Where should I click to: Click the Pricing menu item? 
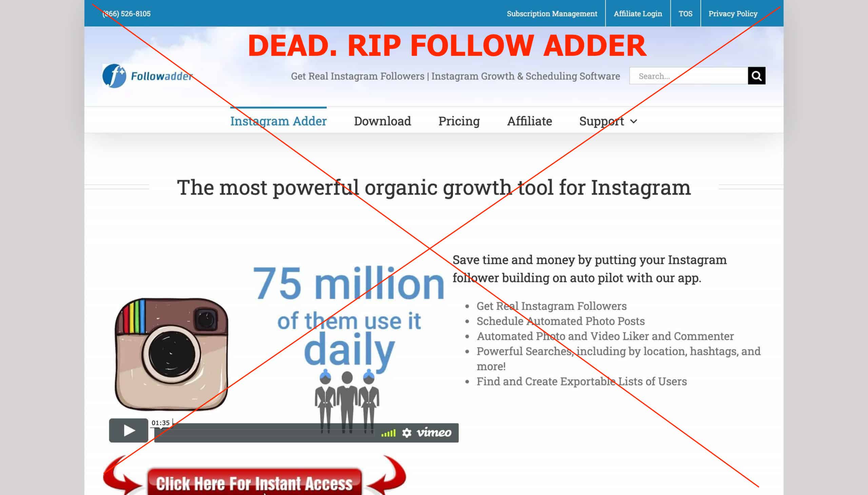point(459,120)
